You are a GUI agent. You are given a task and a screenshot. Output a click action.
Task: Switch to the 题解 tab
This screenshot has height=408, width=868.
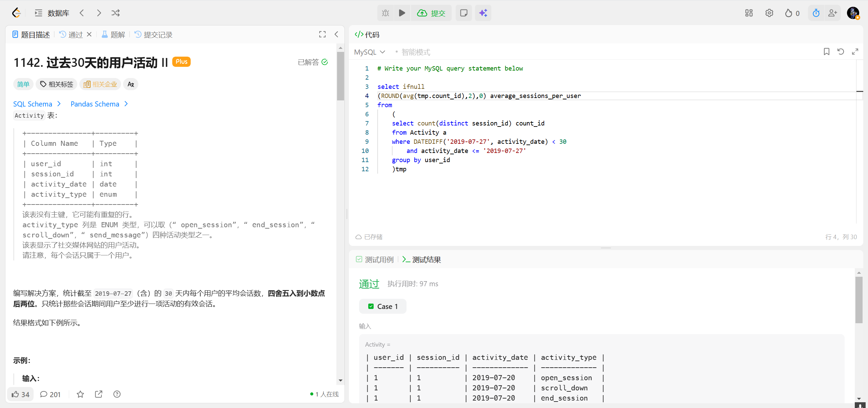click(114, 35)
